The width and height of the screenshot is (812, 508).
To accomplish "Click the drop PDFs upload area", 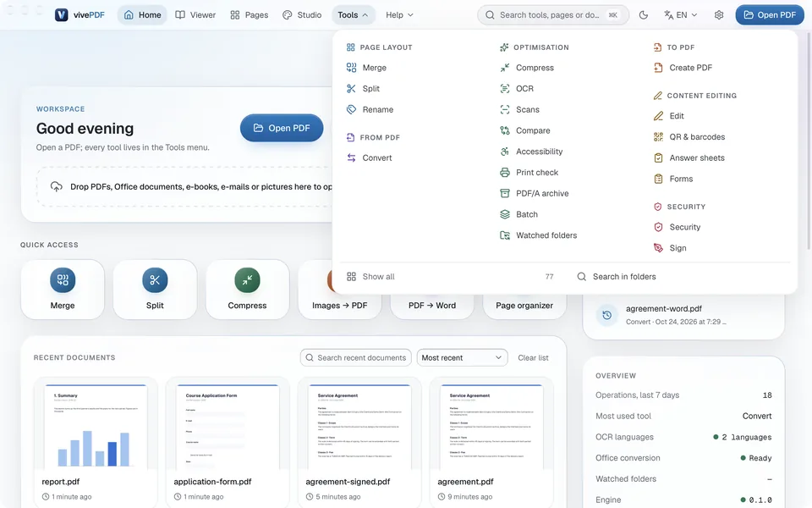I will pyautogui.click(x=184, y=186).
